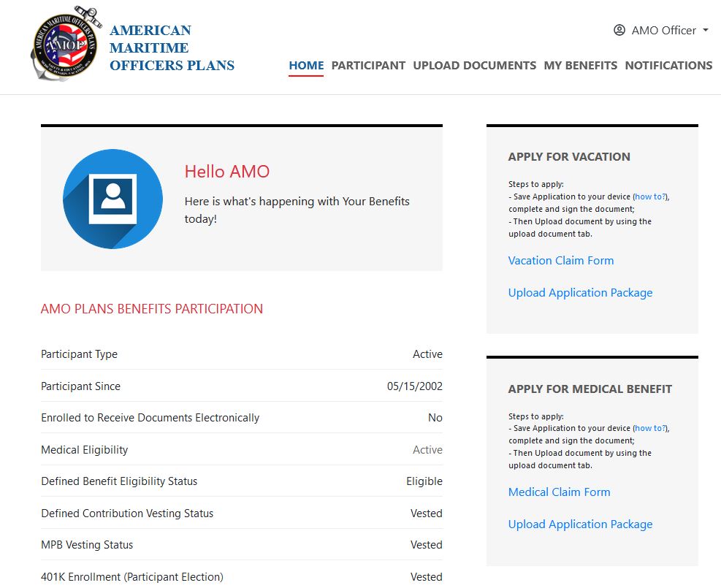
Task: Click 'Vested' for Defined Contribution Vesting Status
Action: click(x=427, y=513)
